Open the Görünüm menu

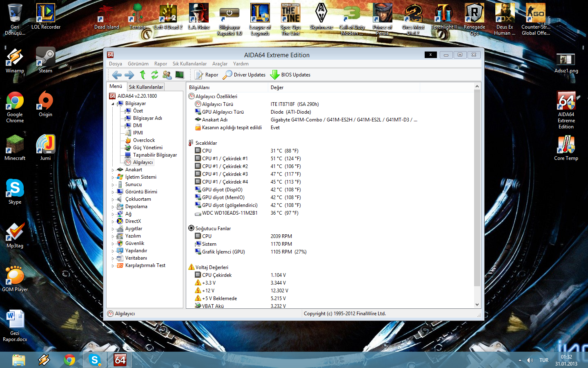point(138,64)
